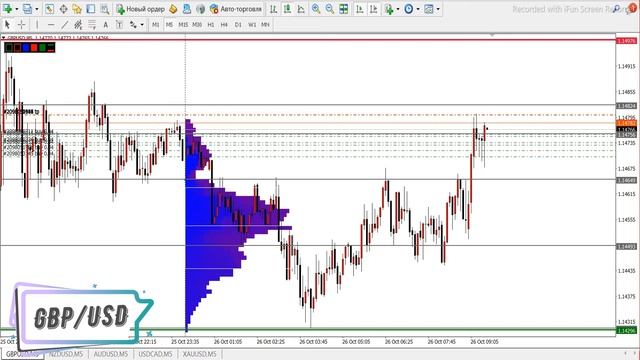The image size is (640, 360).
Task: Open the Strategy Tester icon
Action: [x=105, y=9]
